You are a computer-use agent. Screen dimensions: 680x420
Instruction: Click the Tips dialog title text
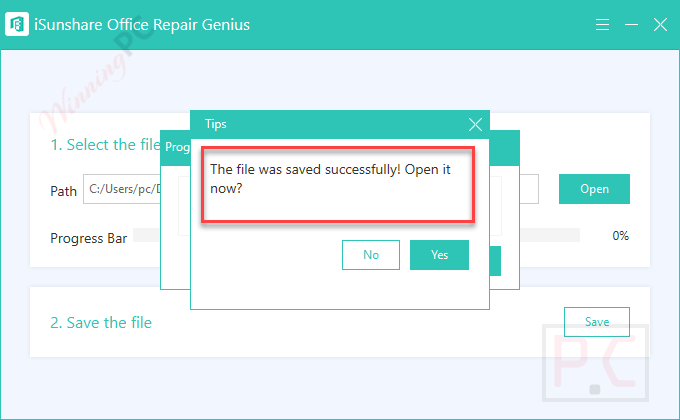(x=216, y=124)
